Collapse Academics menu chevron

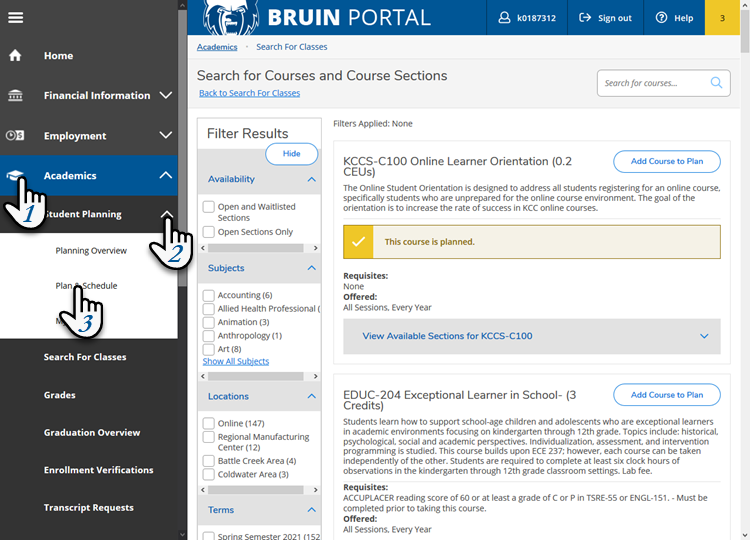165,175
